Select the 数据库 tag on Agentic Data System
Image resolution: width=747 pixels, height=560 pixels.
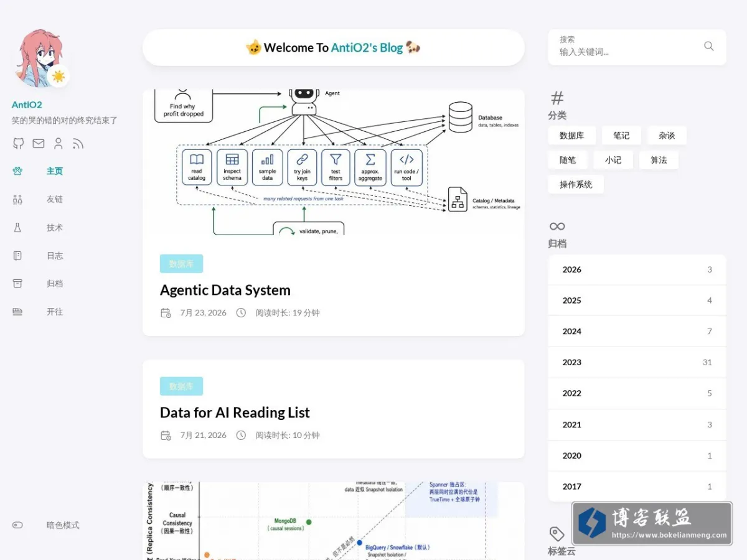tap(181, 264)
